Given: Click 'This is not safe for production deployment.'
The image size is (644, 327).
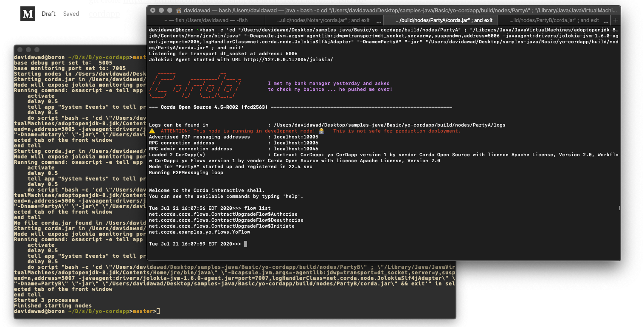Looking at the screenshot, I should (x=397, y=131).
